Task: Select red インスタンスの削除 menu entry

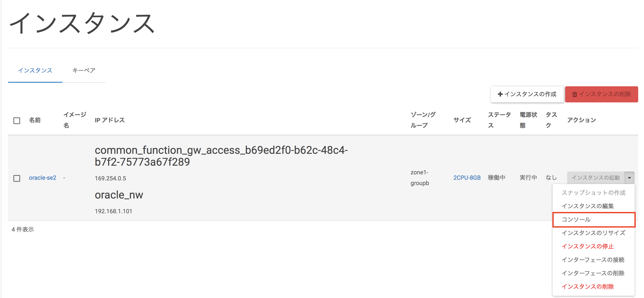Action: pos(587,287)
